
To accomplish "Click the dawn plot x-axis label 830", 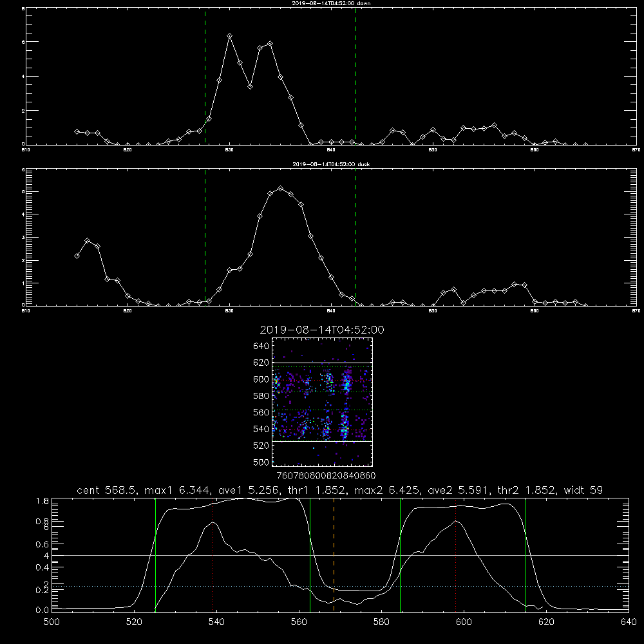I will [x=230, y=150].
